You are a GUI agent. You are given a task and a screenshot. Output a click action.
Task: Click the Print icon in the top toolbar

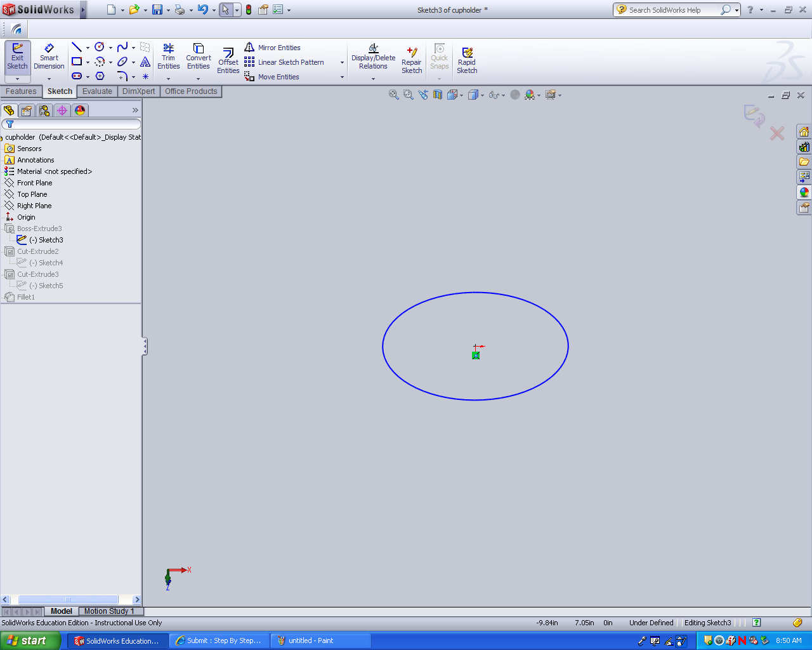(180, 10)
